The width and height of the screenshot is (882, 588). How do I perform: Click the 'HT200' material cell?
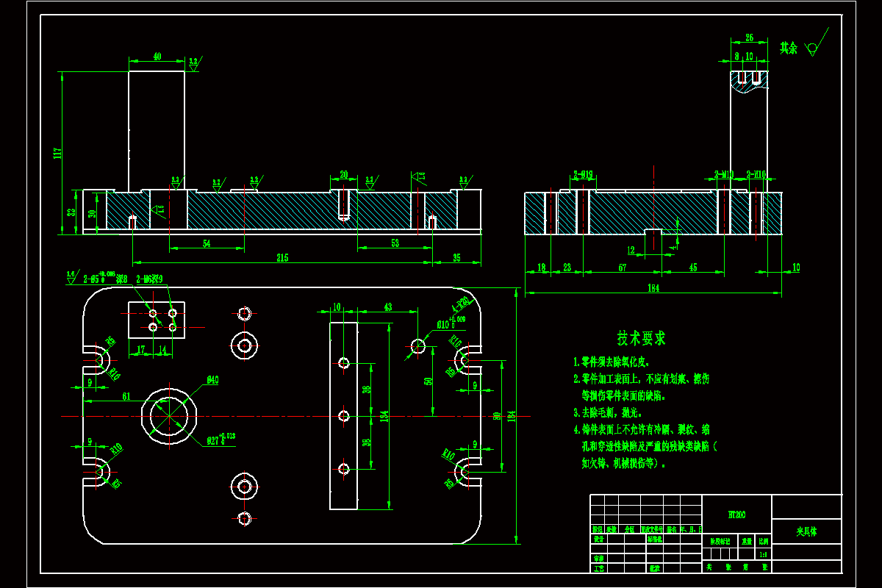tap(736, 516)
